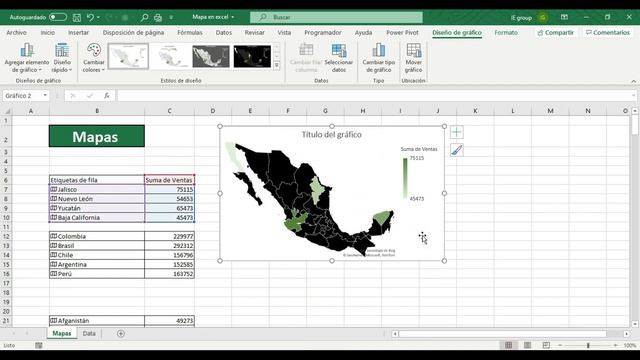Open the Revisar tab
Image resolution: width=640 pixels, height=360 pixels.
coord(254,32)
